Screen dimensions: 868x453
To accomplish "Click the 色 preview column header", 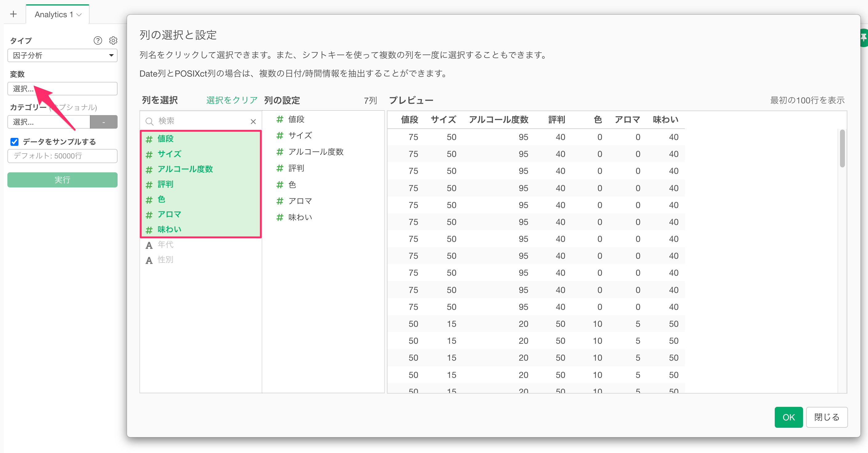I will click(598, 120).
